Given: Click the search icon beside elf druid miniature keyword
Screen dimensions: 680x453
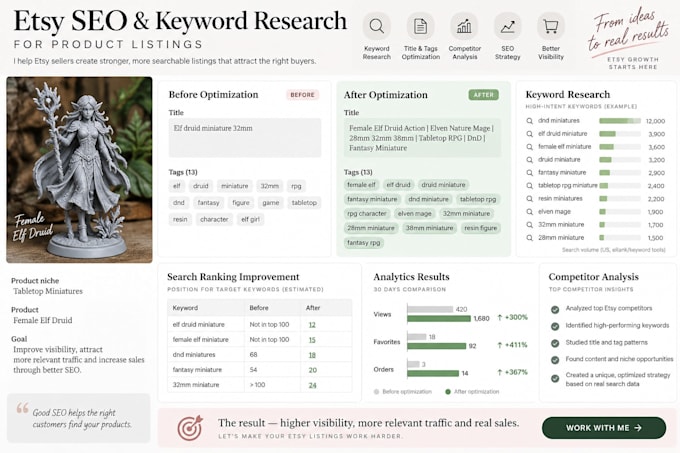Looking at the screenshot, I should [x=530, y=134].
